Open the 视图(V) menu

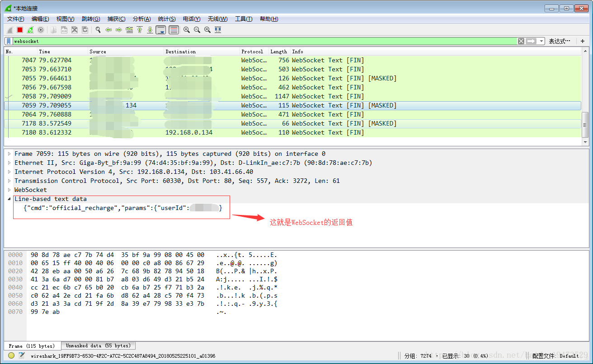(65, 19)
